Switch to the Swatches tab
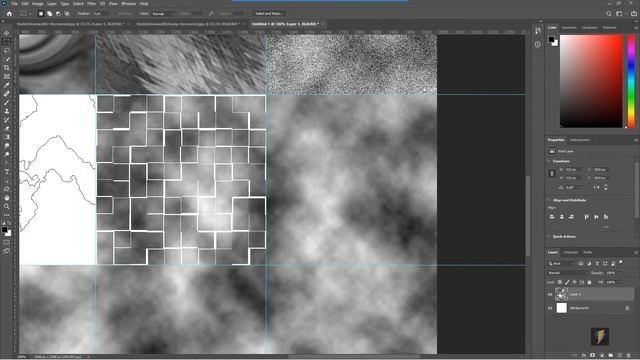The height and width of the screenshot is (360, 640). 569,28
